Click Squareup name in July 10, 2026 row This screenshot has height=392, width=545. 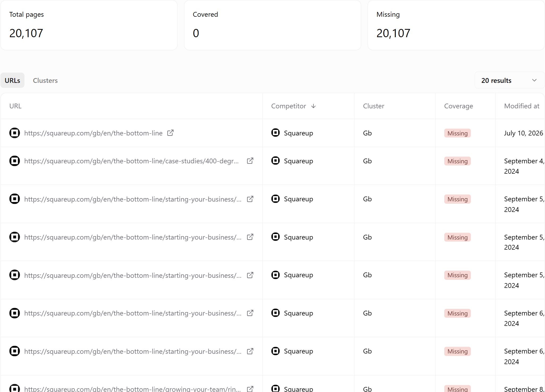pyautogui.click(x=298, y=133)
